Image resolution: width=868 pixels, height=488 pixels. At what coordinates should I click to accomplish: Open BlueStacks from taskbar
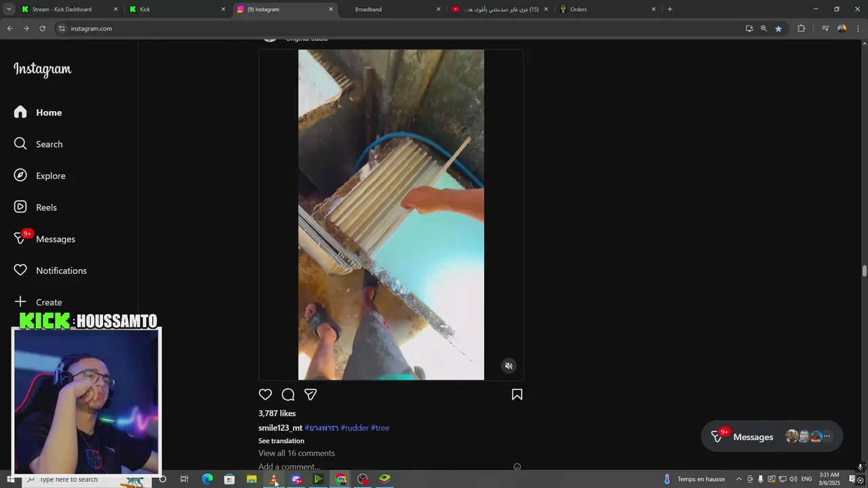click(x=384, y=479)
